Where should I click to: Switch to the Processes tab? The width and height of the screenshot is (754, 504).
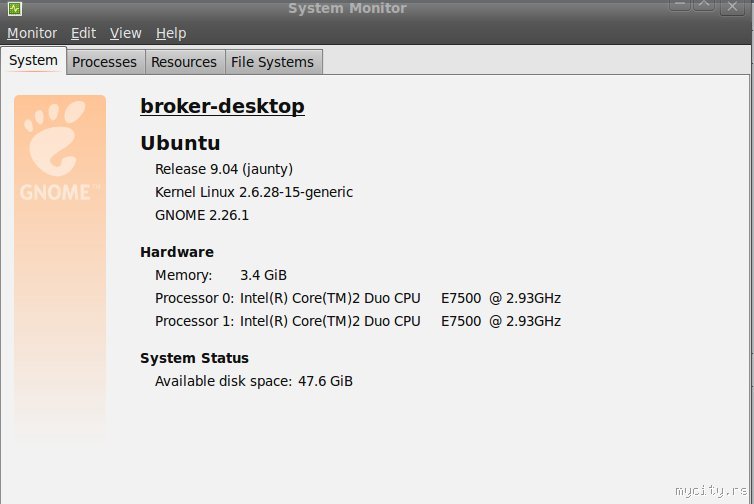click(104, 62)
